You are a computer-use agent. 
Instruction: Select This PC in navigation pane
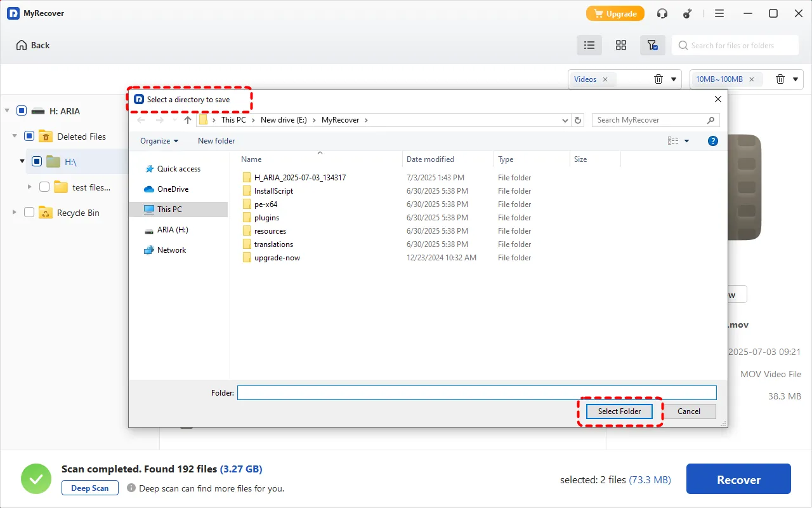pos(169,210)
